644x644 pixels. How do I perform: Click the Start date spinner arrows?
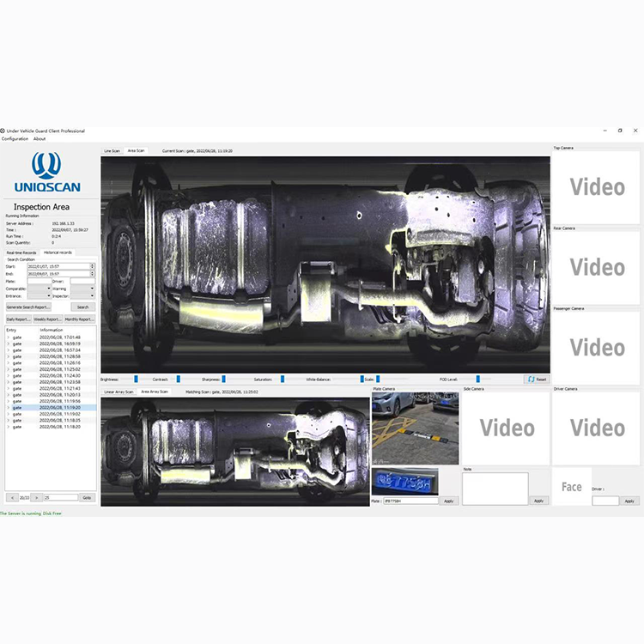pyautogui.click(x=93, y=266)
